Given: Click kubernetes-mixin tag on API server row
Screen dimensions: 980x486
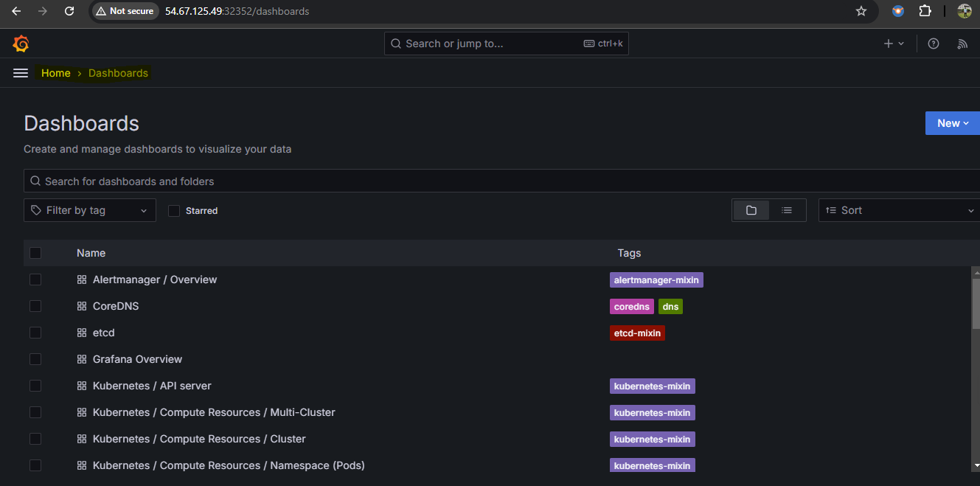Looking at the screenshot, I should [653, 386].
